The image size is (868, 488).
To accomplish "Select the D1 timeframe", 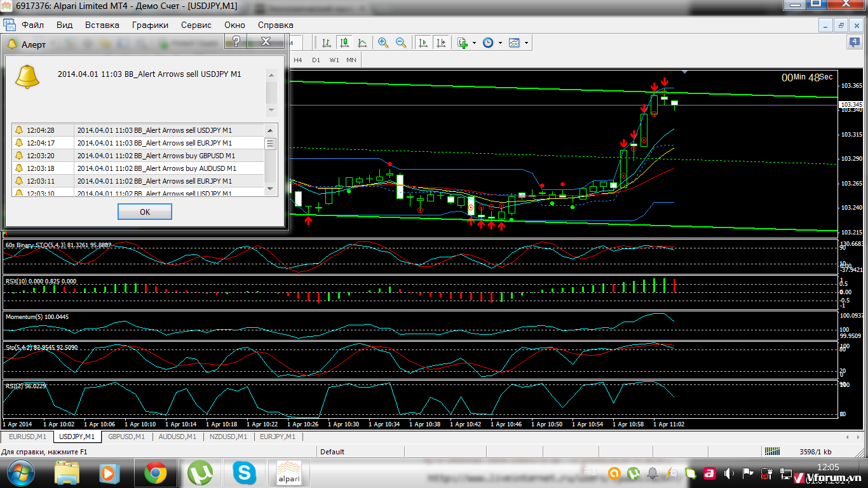I will 316,60.
